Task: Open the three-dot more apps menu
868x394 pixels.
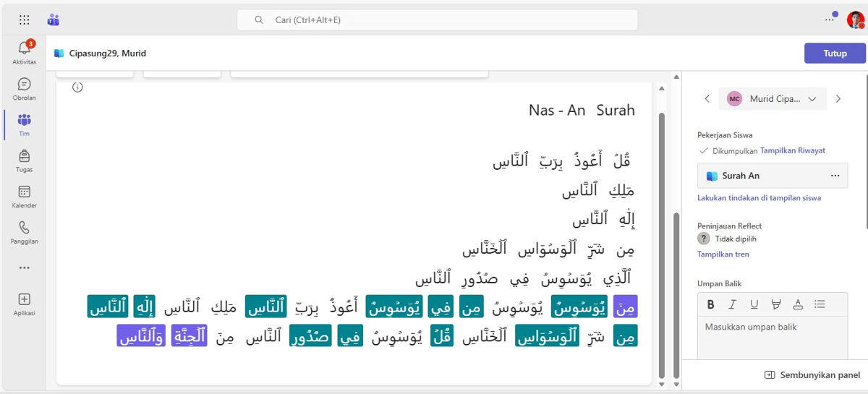Action: pos(24,267)
